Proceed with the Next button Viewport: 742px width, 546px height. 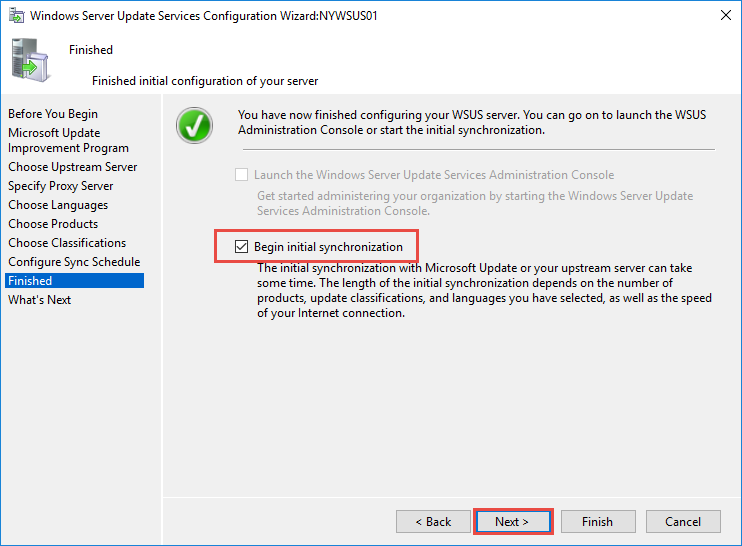[513, 521]
